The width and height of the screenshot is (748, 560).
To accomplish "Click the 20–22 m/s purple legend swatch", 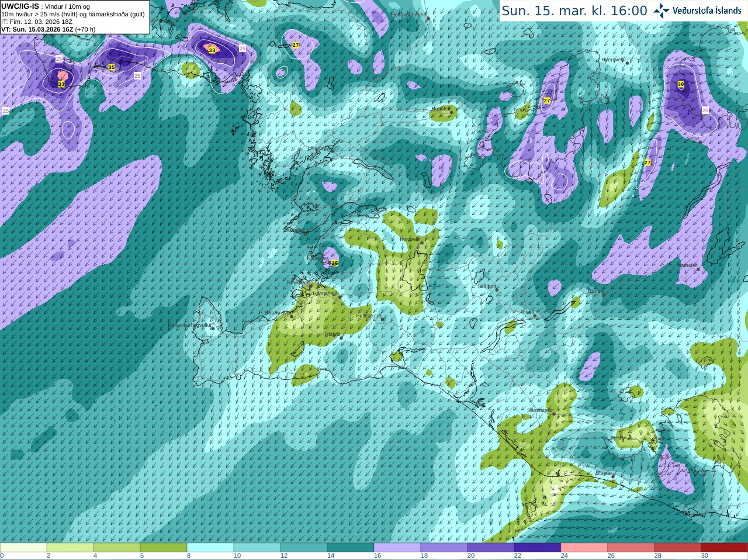I will pos(491,548).
